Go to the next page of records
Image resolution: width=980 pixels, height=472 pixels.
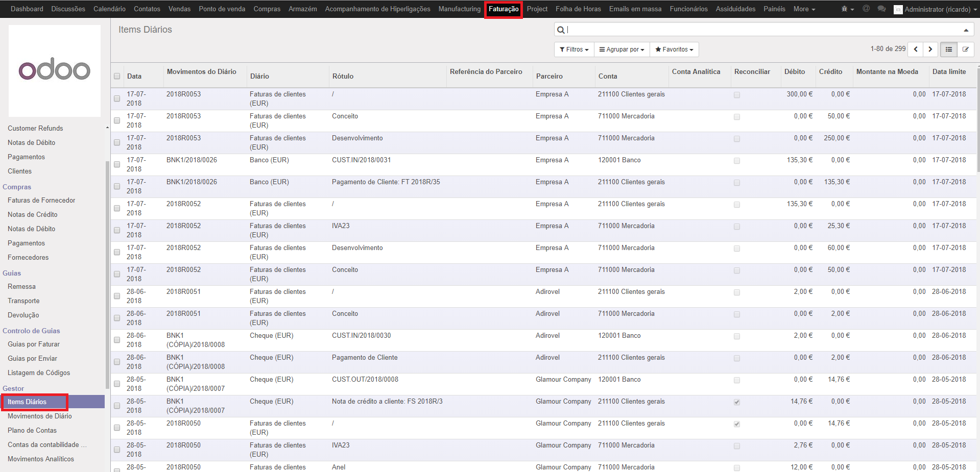point(930,49)
